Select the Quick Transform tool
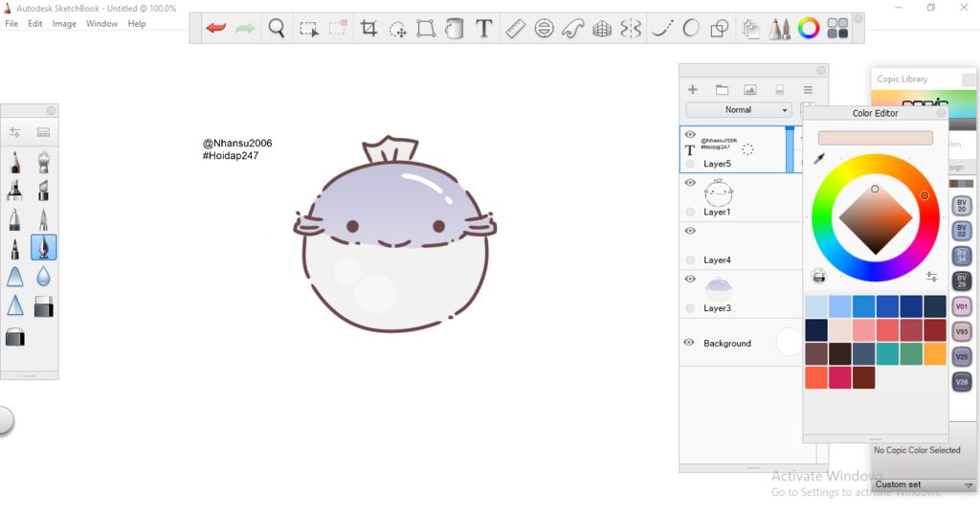The height and width of the screenshot is (516, 980). (x=397, y=29)
